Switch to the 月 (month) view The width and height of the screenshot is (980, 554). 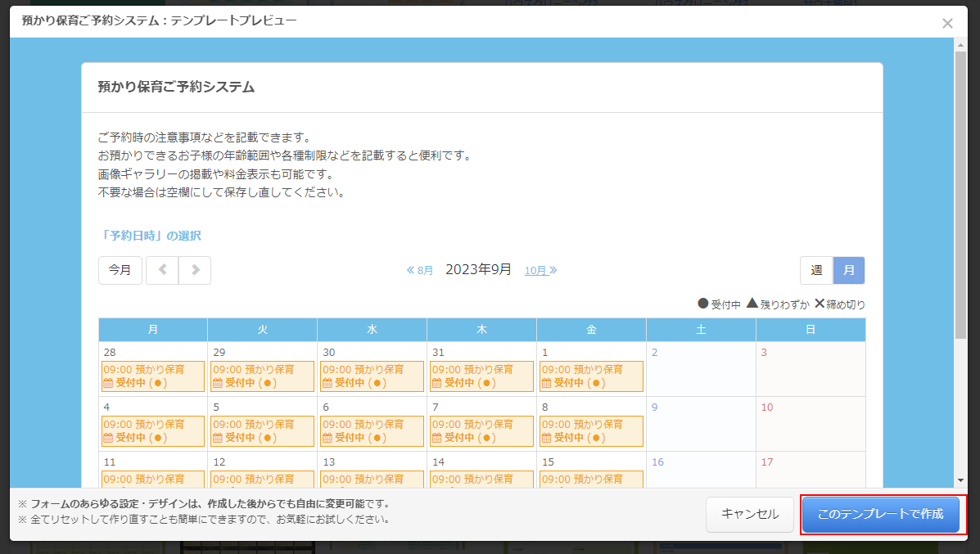point(849,270)
